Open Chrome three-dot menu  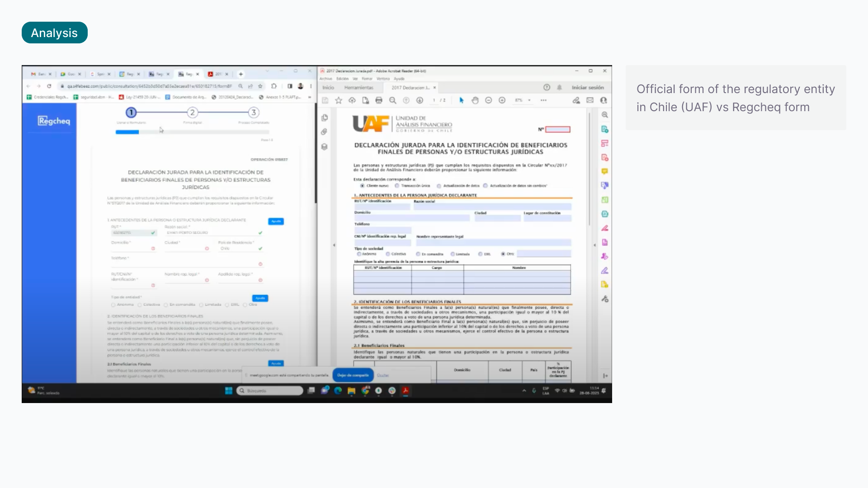pos(311,86)
